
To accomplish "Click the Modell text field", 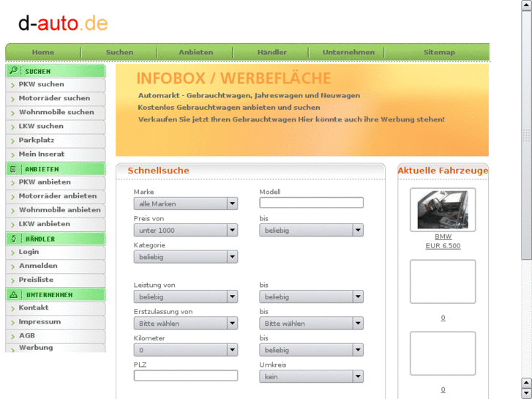I will click(x=311, y=203).
